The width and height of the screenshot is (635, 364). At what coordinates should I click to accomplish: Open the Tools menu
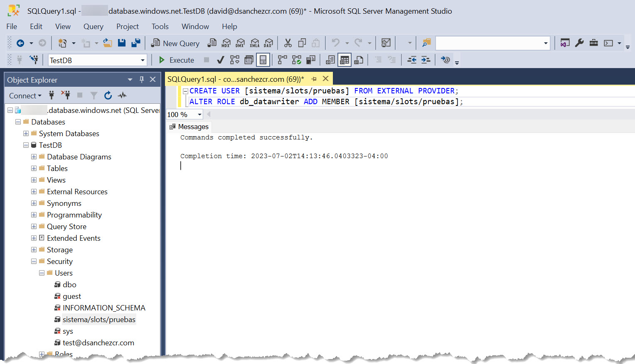[x=160, y=27]
